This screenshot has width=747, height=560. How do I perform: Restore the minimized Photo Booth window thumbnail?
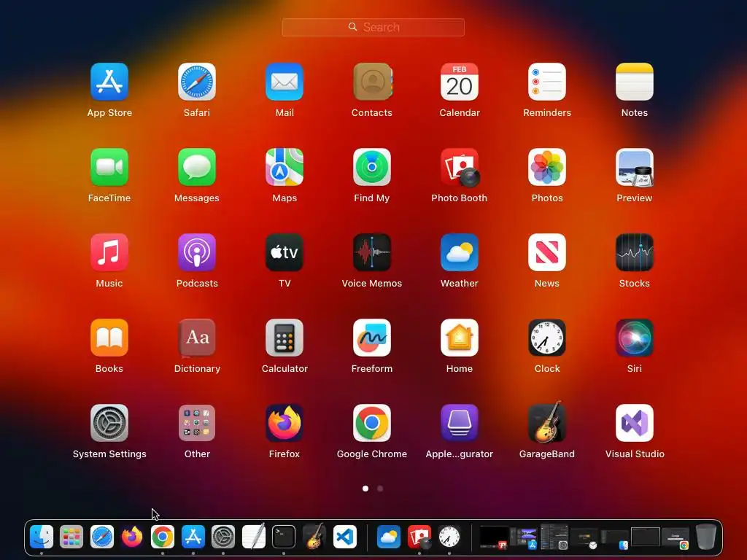coord(494,537)
